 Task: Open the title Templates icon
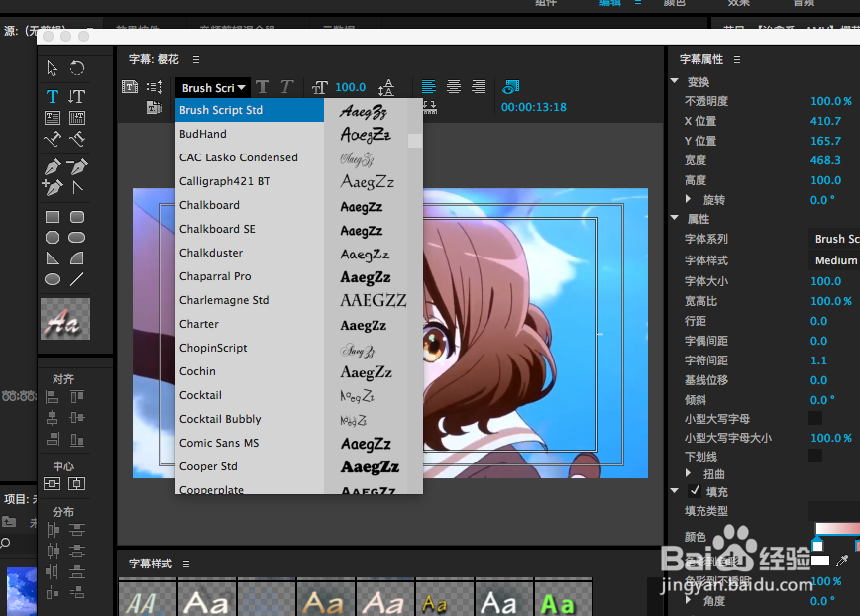pyautogui.click(x=155, y=107)
